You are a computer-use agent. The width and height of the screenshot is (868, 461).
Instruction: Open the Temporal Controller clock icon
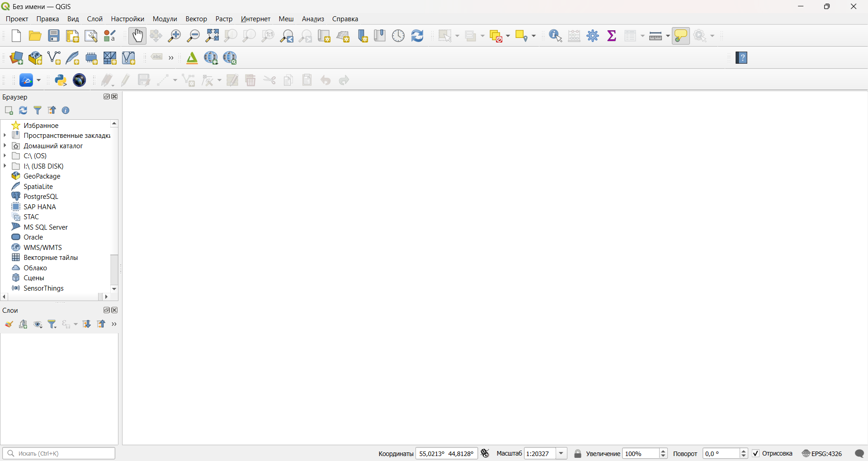pyautogui.click(x=398, y=36)
